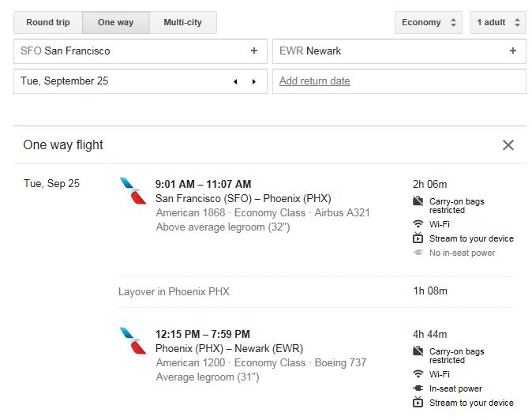
Task: Open the 1 adult passengers dropdown
Action: point(497,22)
